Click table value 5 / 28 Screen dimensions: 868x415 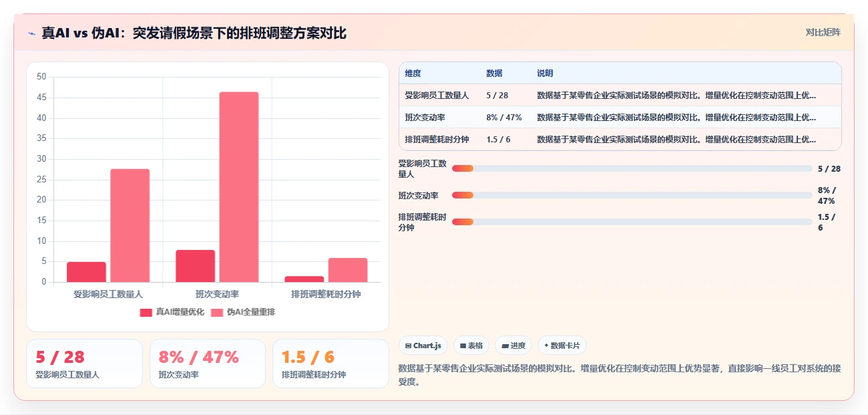tap(497, 96)
